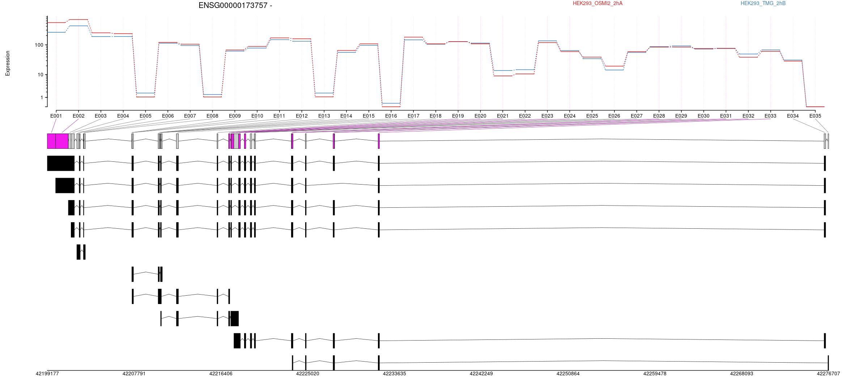This screenshot has height=380, width=868.
Task: Click the gene title ENSG00000173757 -
Action: (235, 5)
